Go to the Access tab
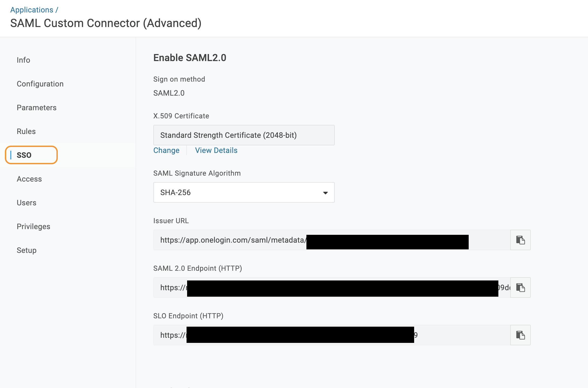 click(29, 179)
